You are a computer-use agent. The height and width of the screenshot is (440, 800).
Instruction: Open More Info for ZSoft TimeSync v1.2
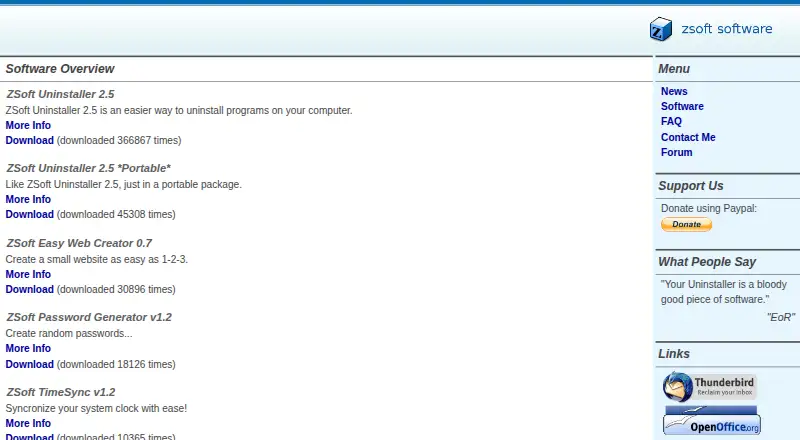click(x=28, y=423)
